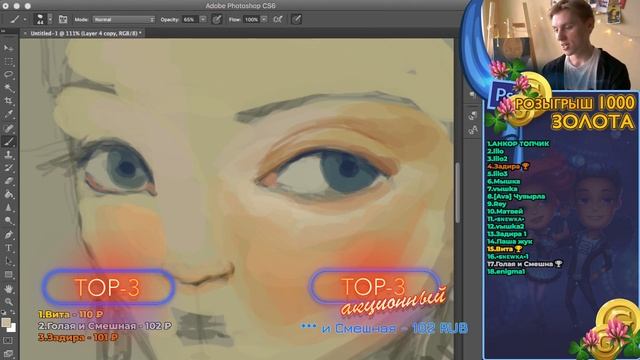
Task: Select the Brush tool in the toolbox
Action: pos(9,142)
